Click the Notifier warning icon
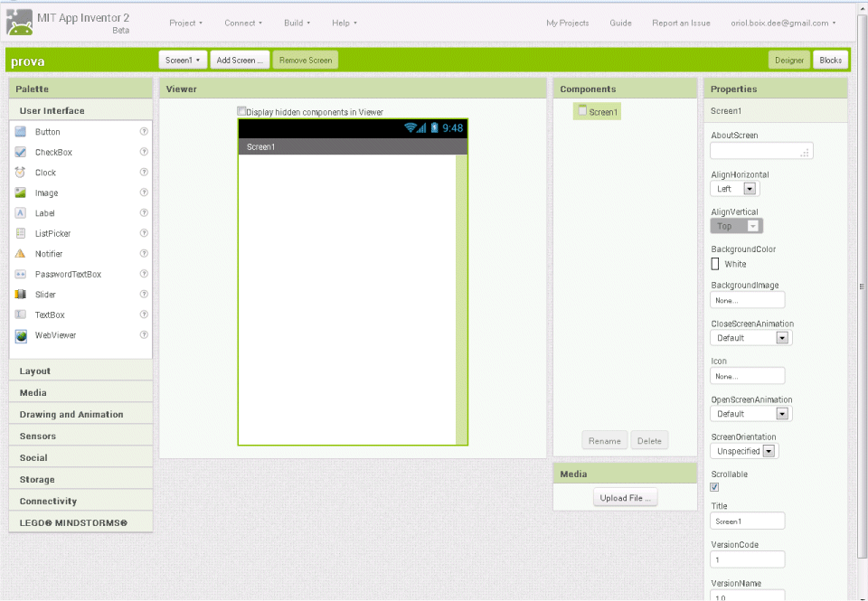The width and height of the screenshot is (868, 601). pos(21,254)
